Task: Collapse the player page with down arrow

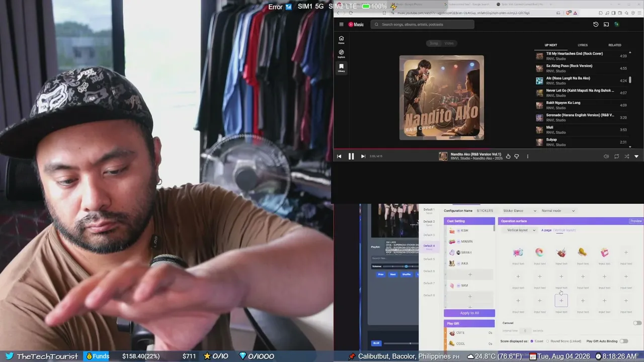Action: coord(636,156)
